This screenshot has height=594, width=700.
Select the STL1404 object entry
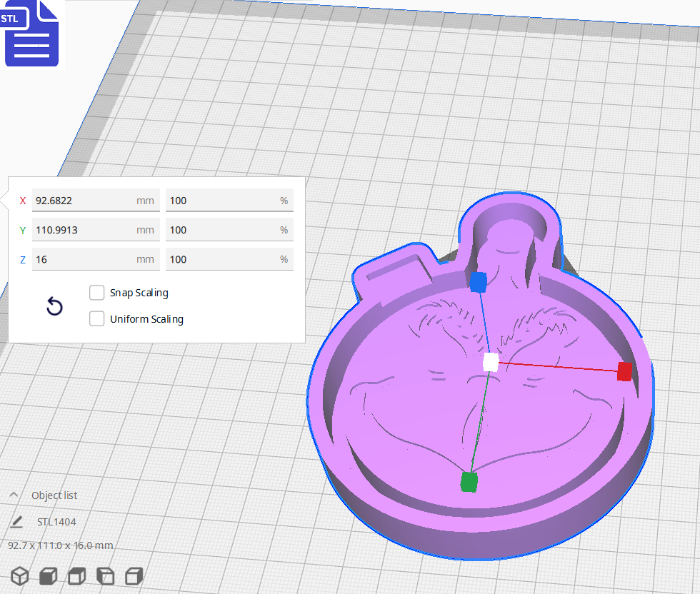[56, 522]
